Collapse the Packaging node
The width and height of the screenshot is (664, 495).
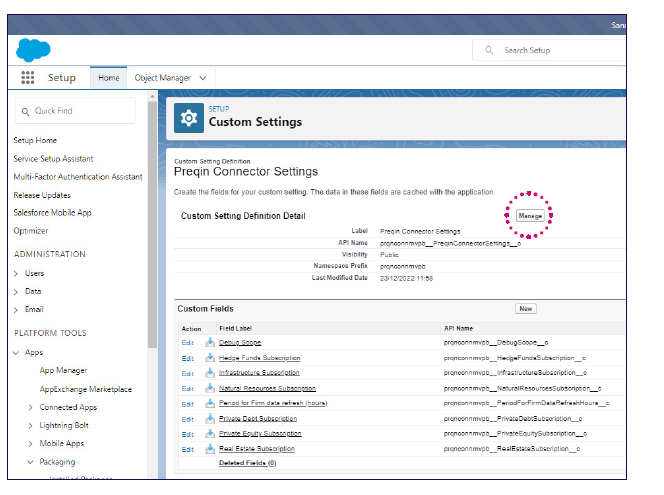30,462
